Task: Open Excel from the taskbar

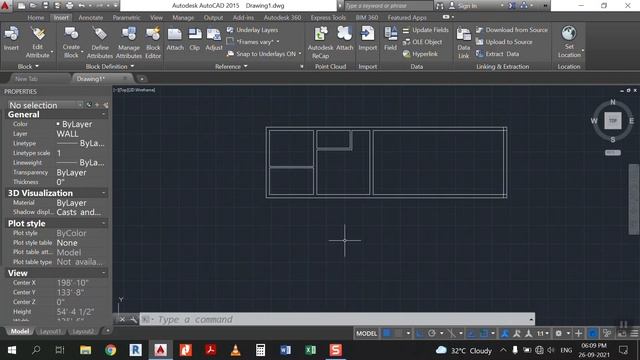Action: pos(310,350)
